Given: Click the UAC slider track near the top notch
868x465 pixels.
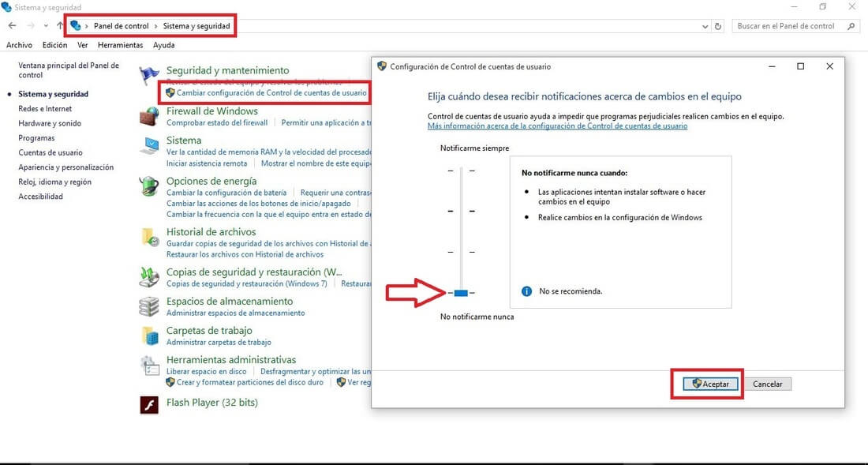Looking at the screenshot, I should pyautogui.click(x=461, y=171).
